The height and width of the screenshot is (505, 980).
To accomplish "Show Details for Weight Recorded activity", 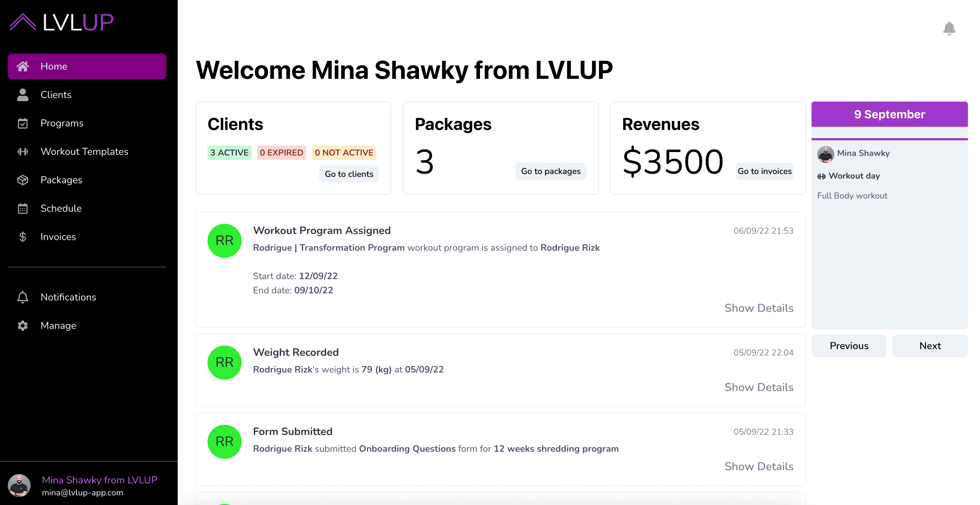I will pyautogui.click(x=758, y=387).
